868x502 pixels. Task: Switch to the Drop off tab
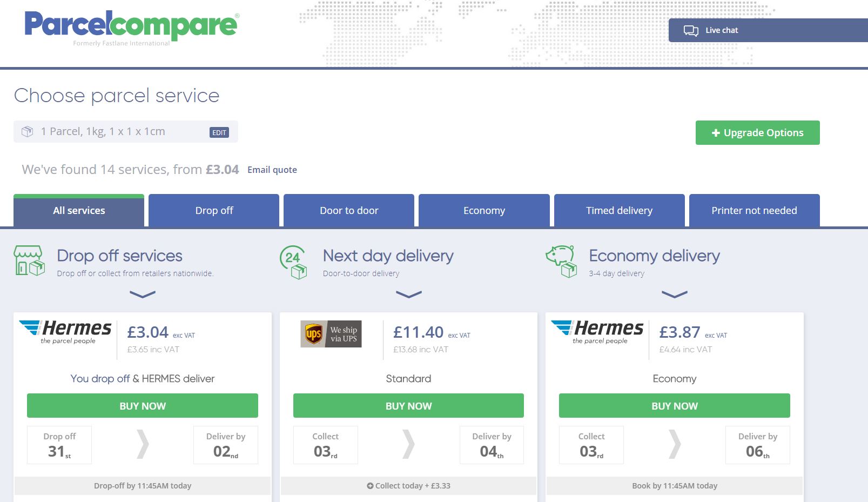pyautogui.click(x=214, y=211)
